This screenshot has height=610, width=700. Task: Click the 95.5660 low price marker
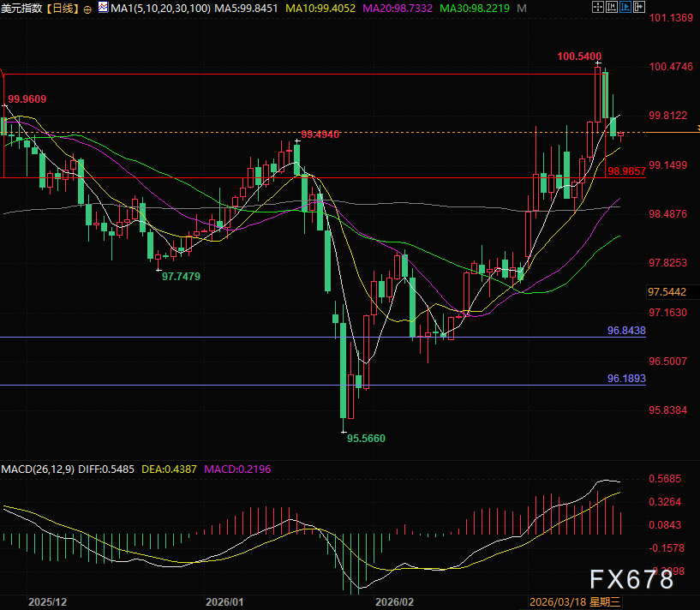[366, 439]
